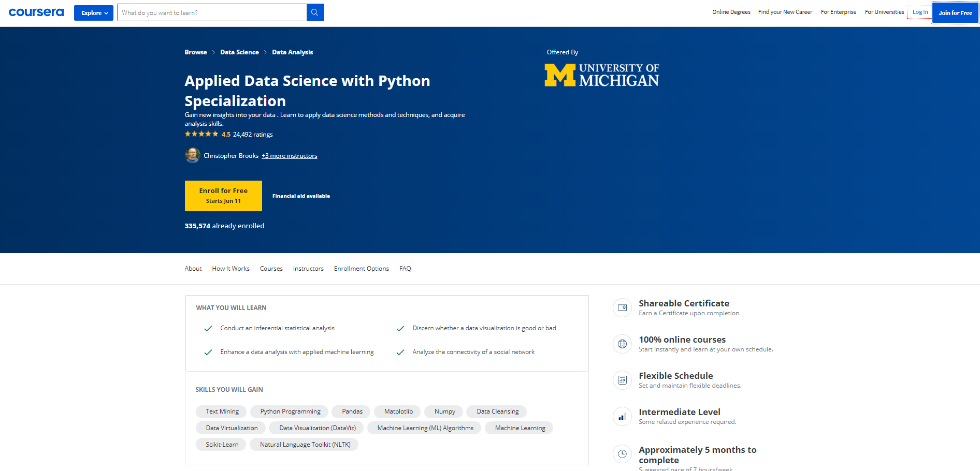980x471 pixels.
Task: Click the calendar icon next to Flexible Schedule
Action: pos(622,380)
